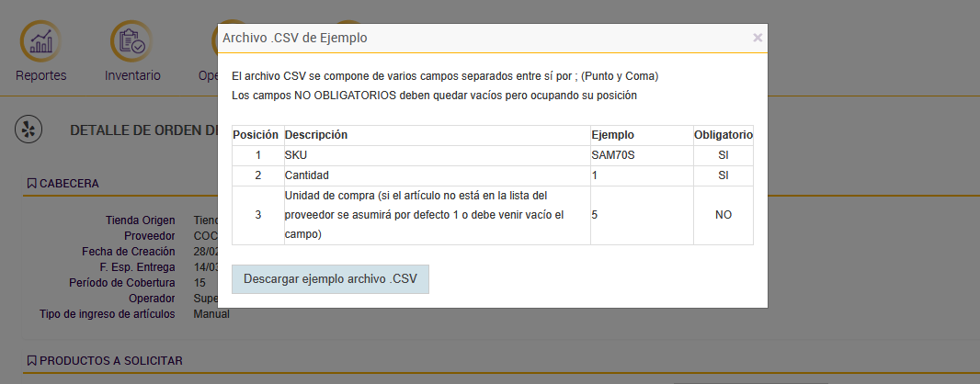Click the Obligatorio column header
This screenshot has height=384, width=980.
pos(723,135)
